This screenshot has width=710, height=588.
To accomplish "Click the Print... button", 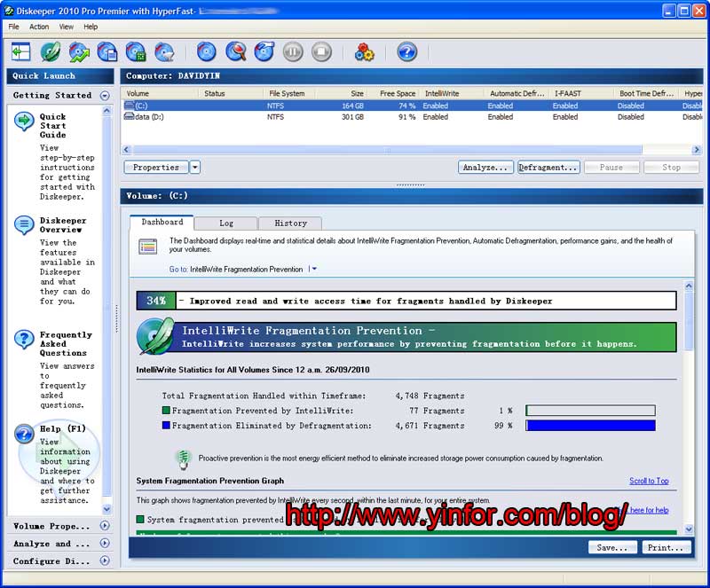I will point(667,548).
